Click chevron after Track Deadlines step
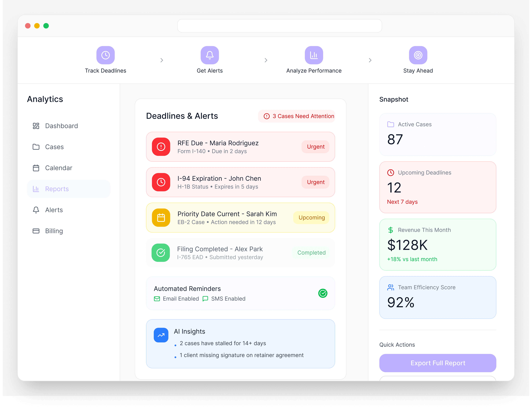This screenshot has height=410, width=532. [x=162, y=60]
